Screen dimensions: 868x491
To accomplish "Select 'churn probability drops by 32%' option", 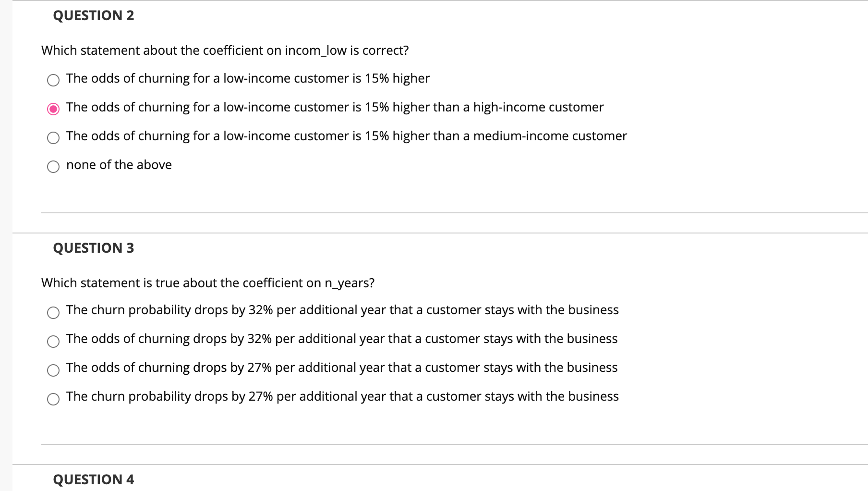I will click(x=54, y=313).
